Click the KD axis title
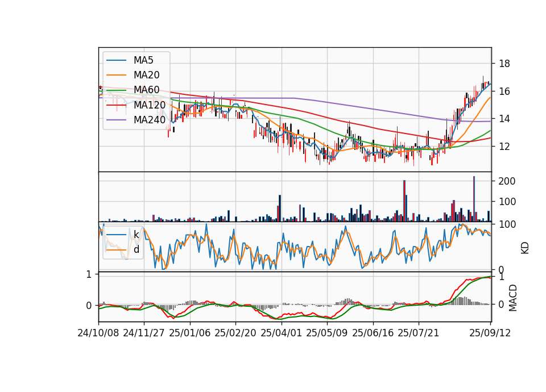The image size is (546, 392). 525,248
